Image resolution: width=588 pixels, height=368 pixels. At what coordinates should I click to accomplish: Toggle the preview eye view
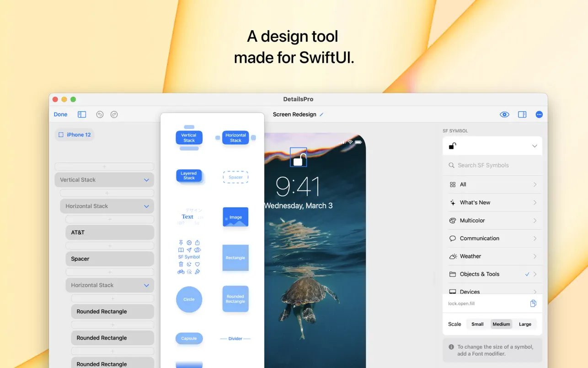click(504, 114)
